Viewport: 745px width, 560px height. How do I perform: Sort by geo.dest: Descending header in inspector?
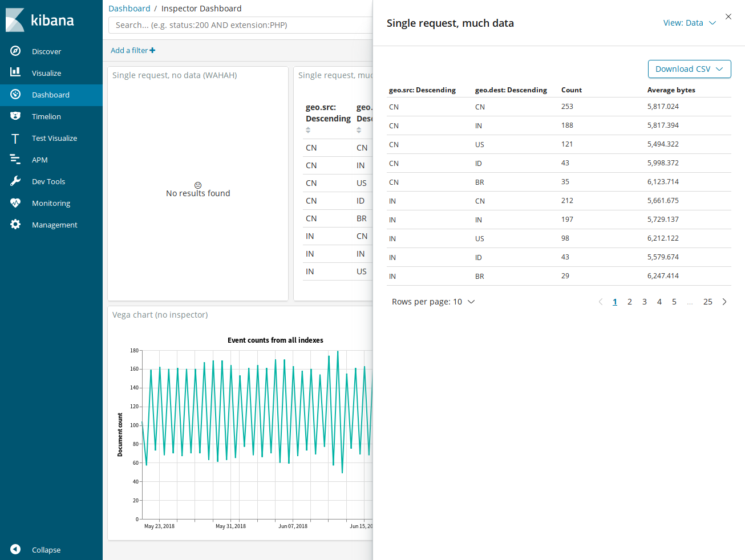tap(511, 90)
